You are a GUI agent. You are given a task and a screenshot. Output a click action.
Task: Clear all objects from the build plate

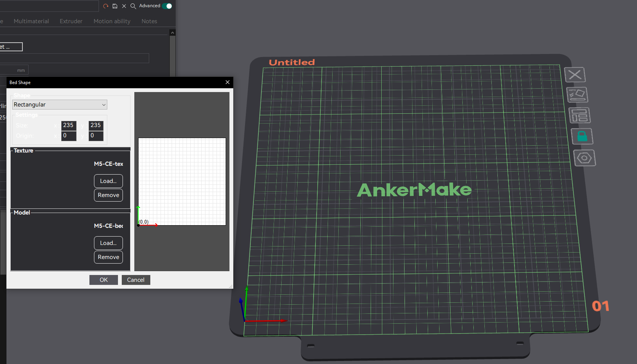(575, 75)
